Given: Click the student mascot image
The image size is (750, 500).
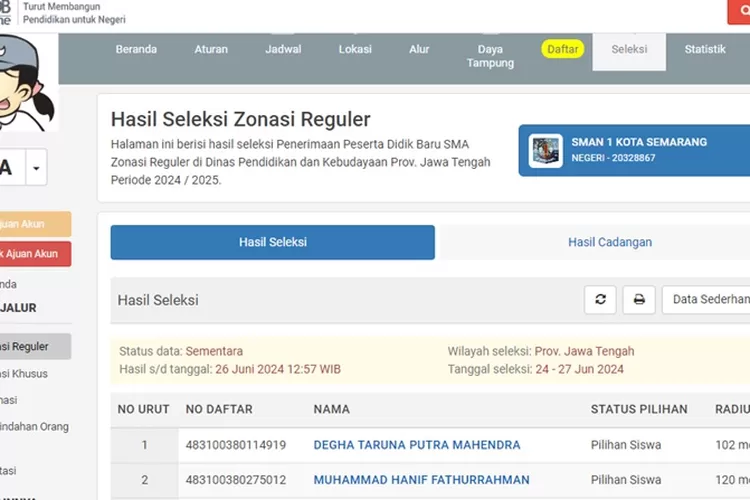Looking at the screenshot, I should point(27,82).
